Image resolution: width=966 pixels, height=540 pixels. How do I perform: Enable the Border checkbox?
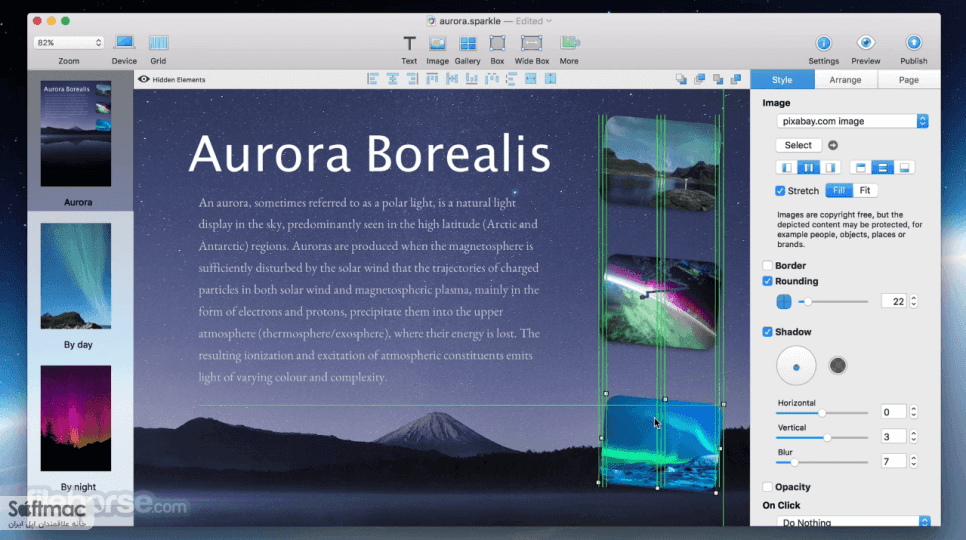(x=767, y=265)
